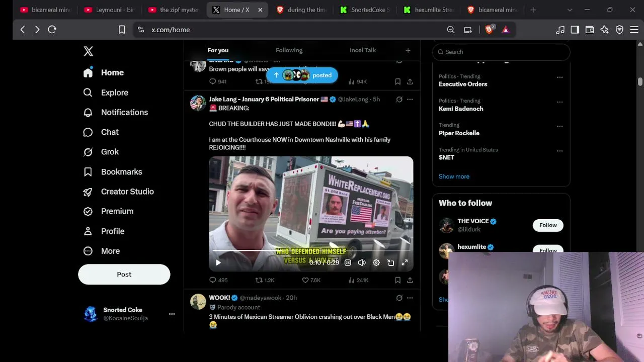Open Brave Shields icon in address bar
Image resolution: width=644 pixels, height=362 pixels.
[489, 30]
